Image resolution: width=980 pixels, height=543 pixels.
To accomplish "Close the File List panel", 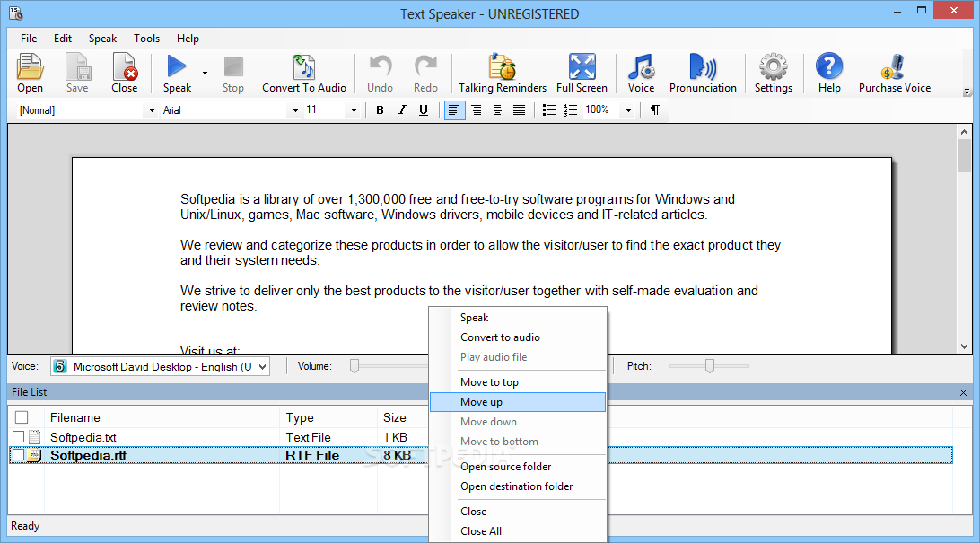I will [964, 392].
